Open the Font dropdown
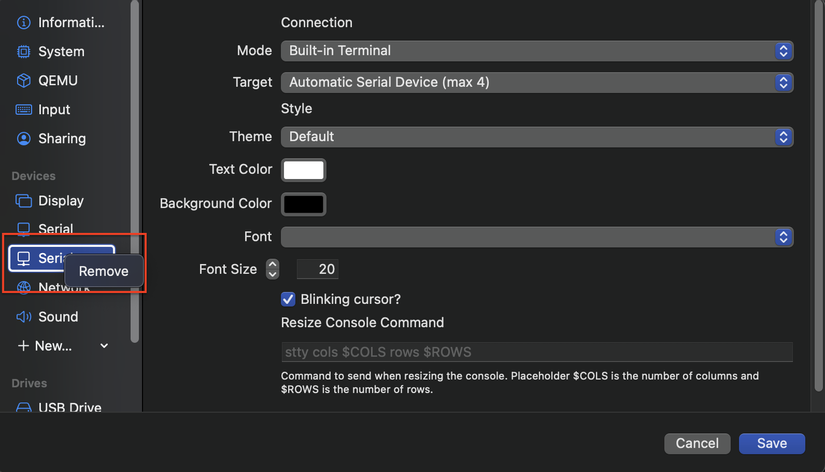Screen dimensions: 825x472 point(537,237)
